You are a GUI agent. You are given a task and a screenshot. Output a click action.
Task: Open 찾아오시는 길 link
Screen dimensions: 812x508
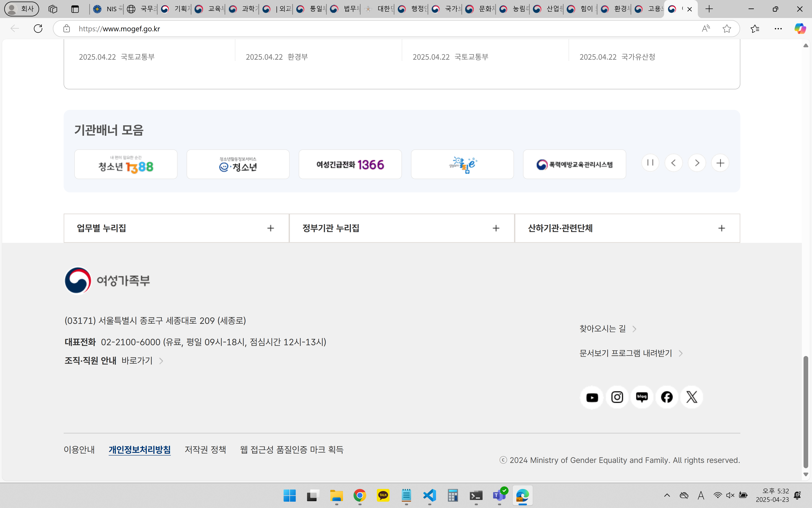coord(608,329)
